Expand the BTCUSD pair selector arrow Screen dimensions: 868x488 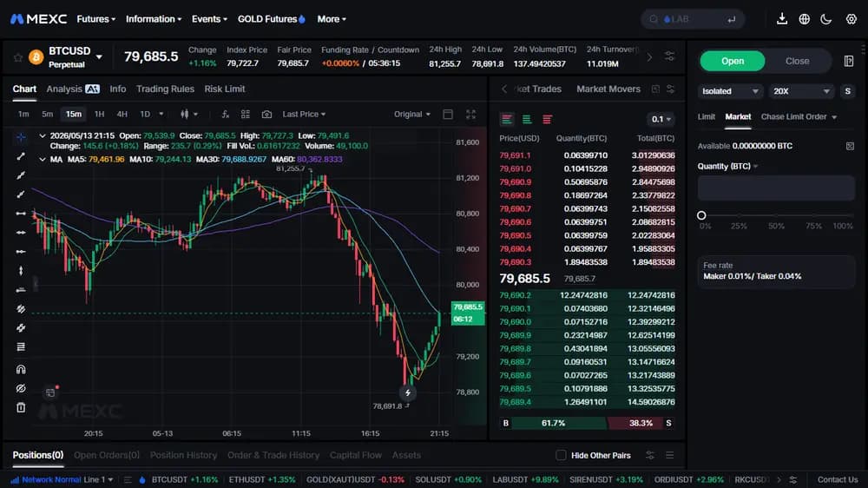point(99,56)
